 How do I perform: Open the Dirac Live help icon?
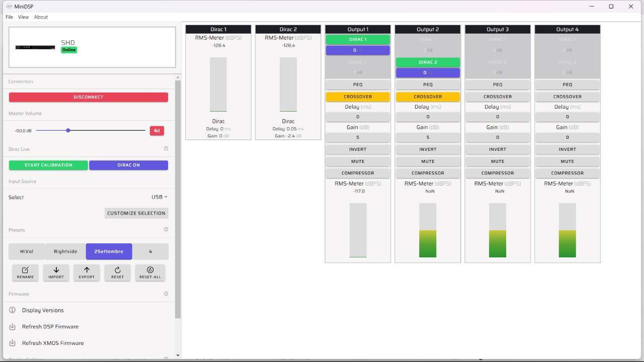[166, 149]
